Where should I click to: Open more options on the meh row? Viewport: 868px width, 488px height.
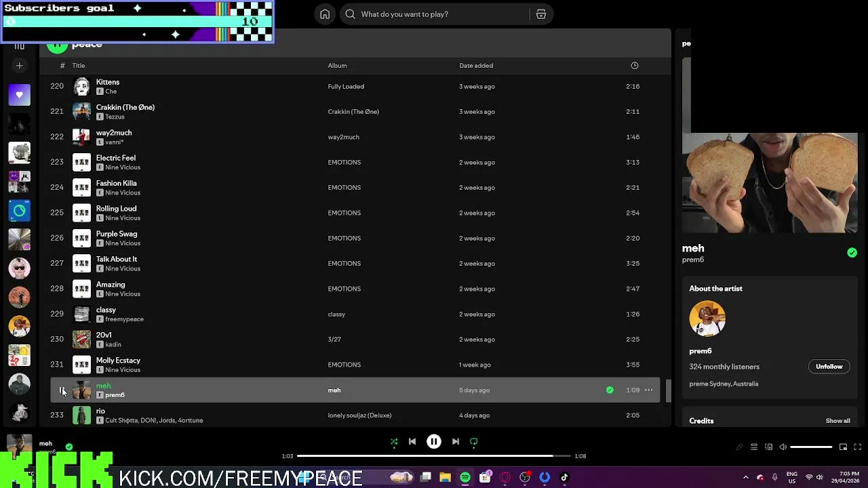point(648,390)
